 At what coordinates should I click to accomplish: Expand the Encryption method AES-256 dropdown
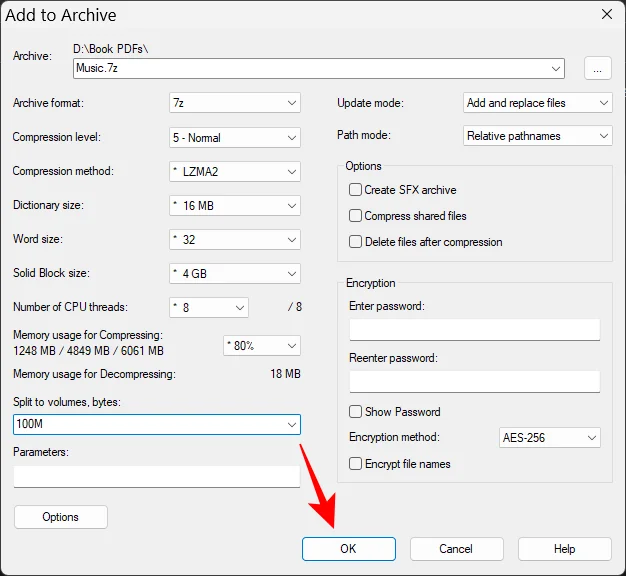tap(550, 437)
